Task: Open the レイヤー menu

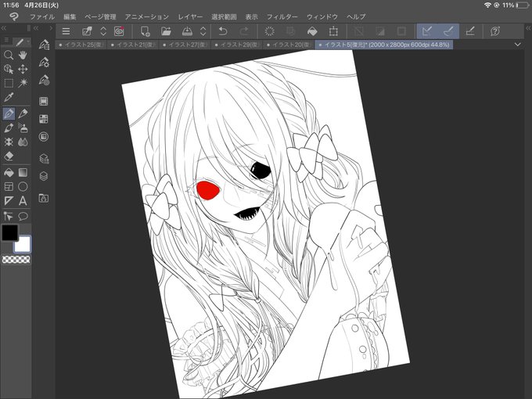Action: click(x=190, y=16)
